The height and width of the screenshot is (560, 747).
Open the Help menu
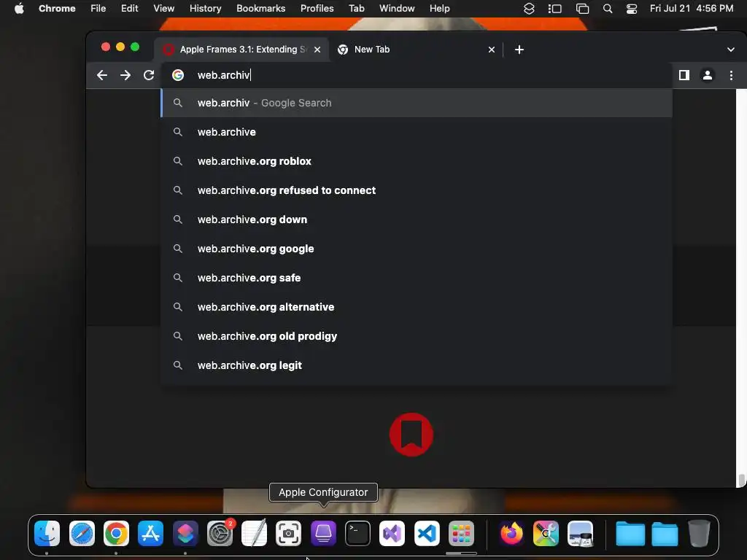(x=439, y=9)
